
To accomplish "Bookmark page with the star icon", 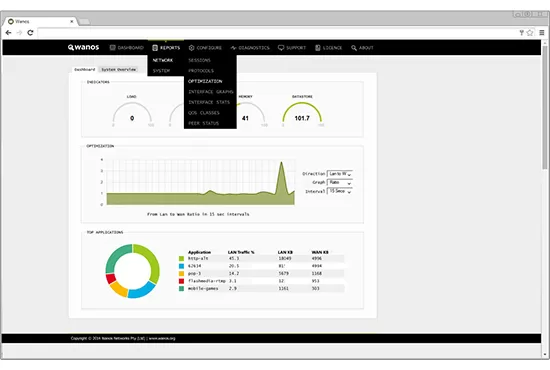I will pyautogui.click(x=530, y=33).
